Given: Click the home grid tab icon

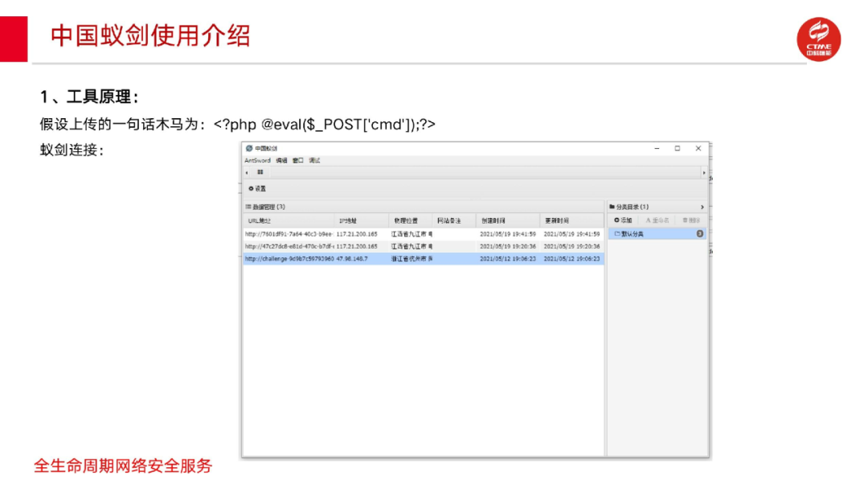Looking at the screenshot, I should point(260,172).
